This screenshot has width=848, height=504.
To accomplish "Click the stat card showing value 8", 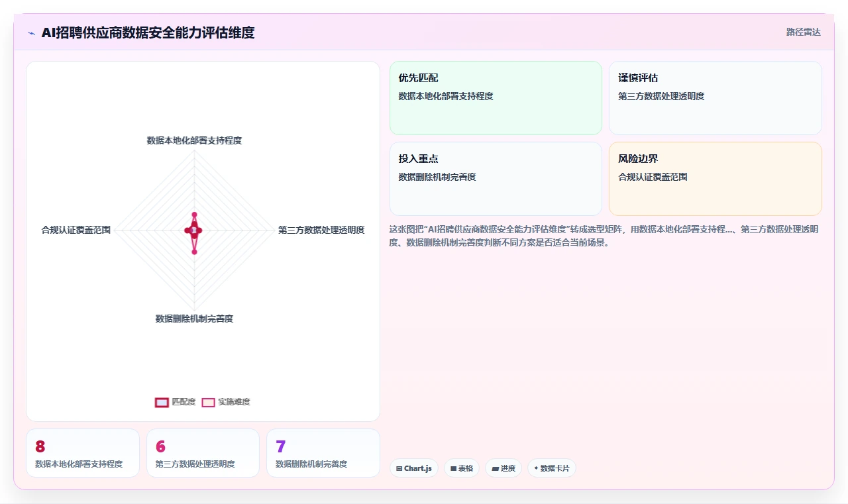I will [x=83, y=453].
